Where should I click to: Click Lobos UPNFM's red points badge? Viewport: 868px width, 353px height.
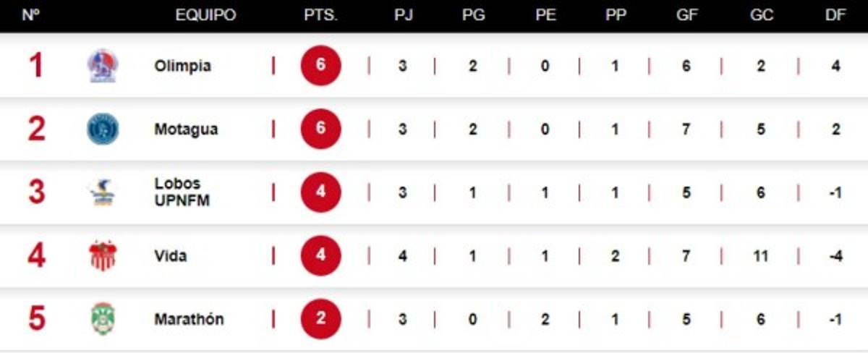(320, 192)
